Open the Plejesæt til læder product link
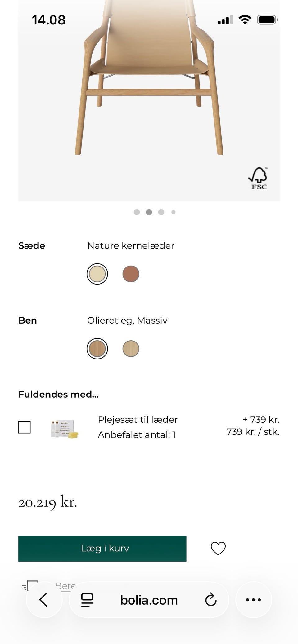 click(138, 419)
